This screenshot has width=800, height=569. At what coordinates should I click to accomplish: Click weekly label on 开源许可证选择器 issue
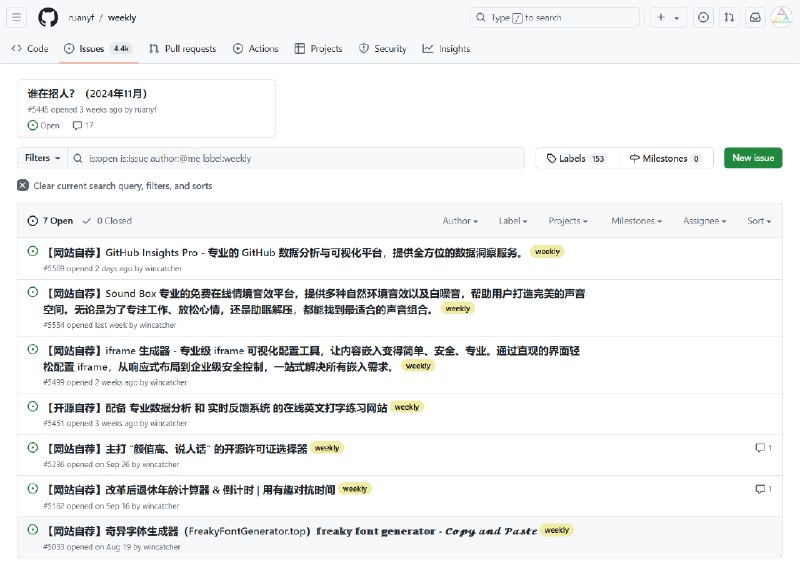point(327,448)
